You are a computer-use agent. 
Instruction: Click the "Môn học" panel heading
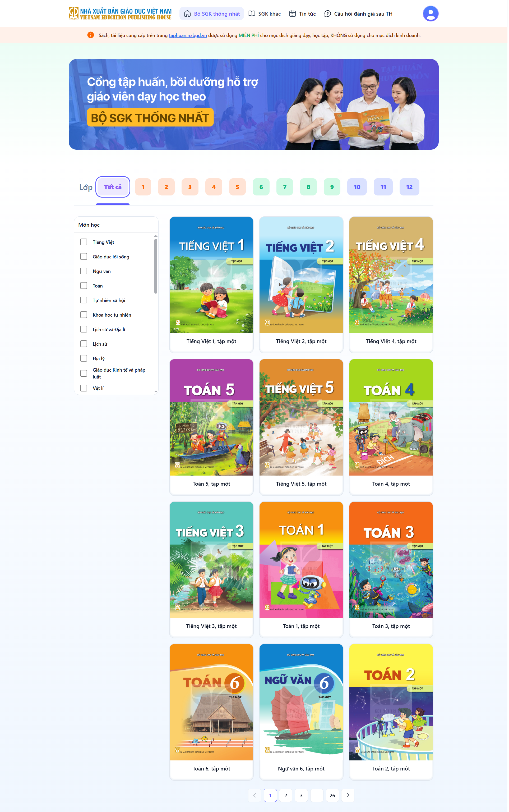pyautogui.click(x=89, y=225)
